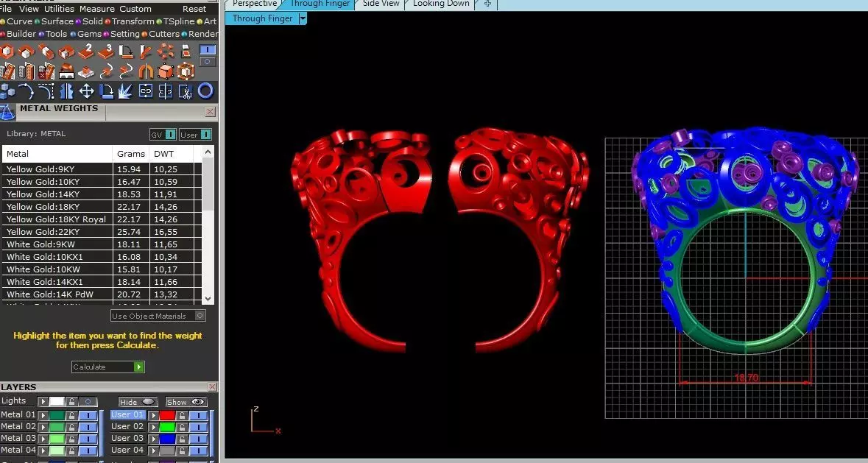Click the Explode tool icon
The height and width of the screenshot is (463, 868).
pos(125,91)
